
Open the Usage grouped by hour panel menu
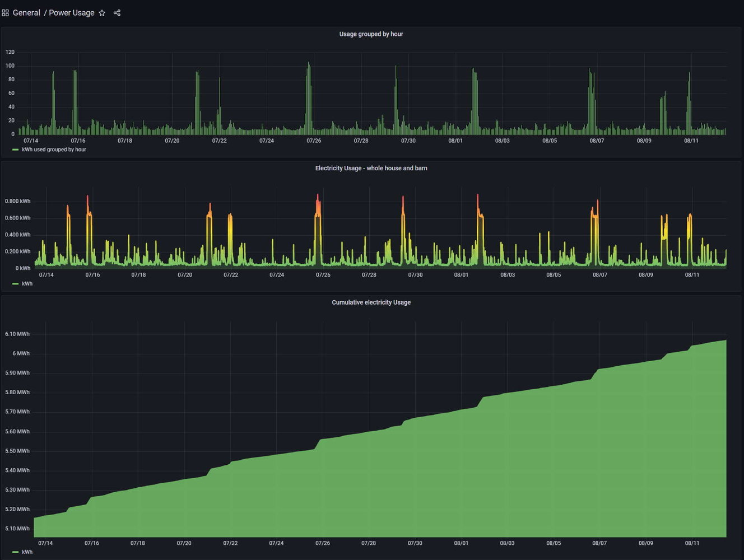(x=371, y=34)
